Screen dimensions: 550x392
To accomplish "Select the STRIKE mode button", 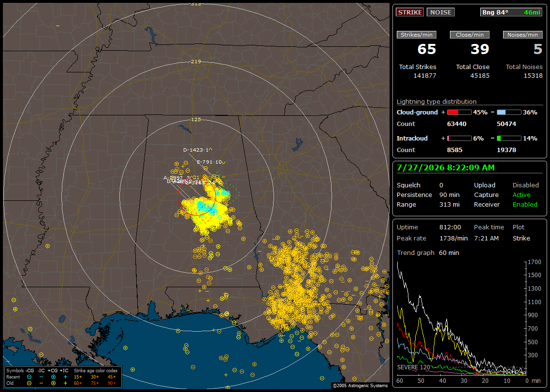I will pyautogui.click(x=410, y=12).
